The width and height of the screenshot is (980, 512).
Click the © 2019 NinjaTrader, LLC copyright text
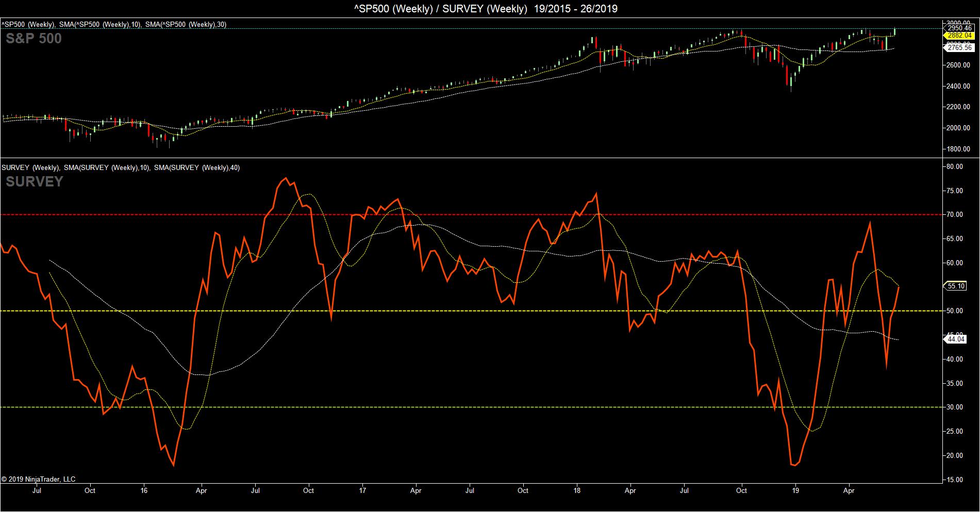pos(39,479)
